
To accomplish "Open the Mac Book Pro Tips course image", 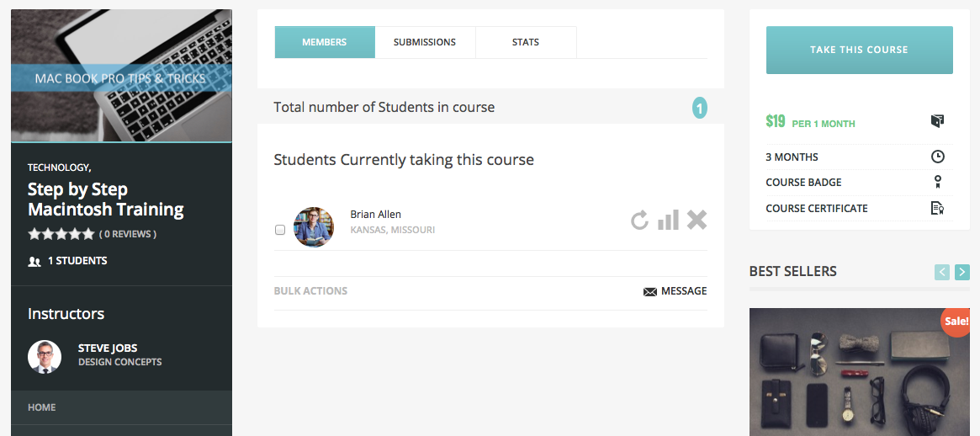I will [x=121, y=76].
